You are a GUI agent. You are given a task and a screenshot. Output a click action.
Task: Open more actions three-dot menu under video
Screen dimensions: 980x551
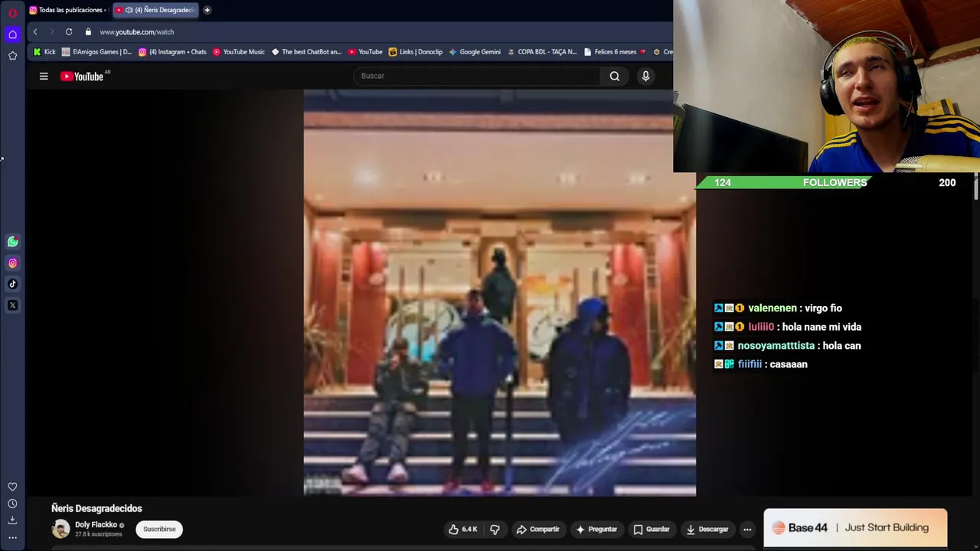747,530
